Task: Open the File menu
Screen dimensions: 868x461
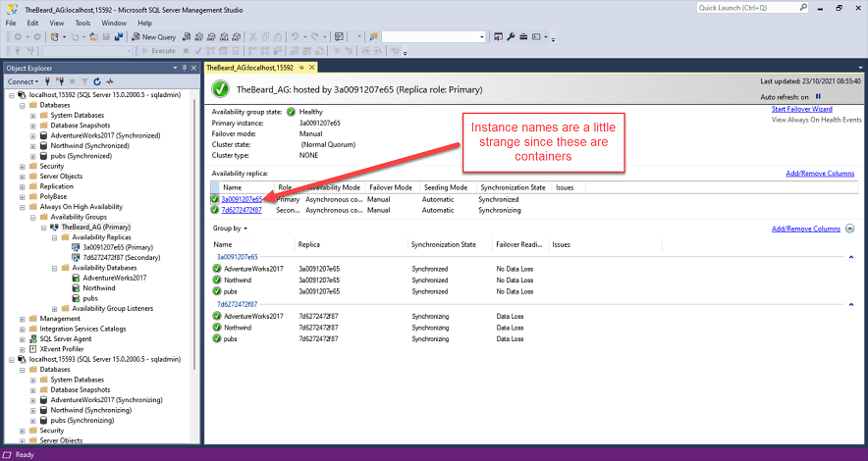Action: click(x=11, y=24)
